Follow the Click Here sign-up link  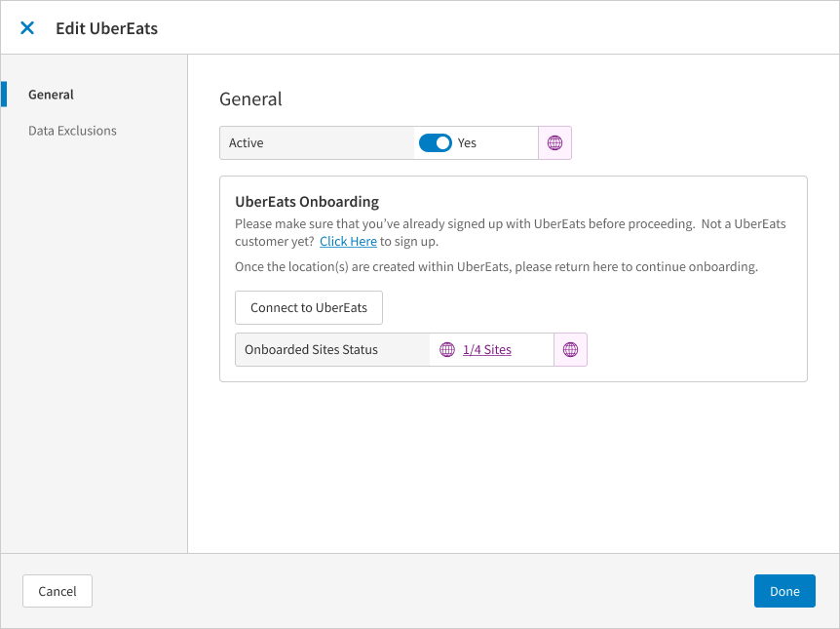pos(348,241)
